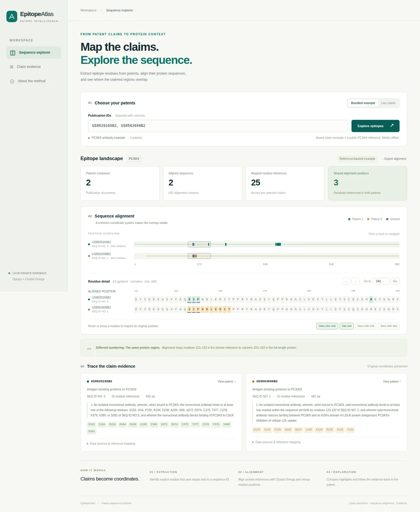The width and height of the screenshot is (420, 512).
Task: Go to previous alignment columns arrow
Action: [346, 281]
